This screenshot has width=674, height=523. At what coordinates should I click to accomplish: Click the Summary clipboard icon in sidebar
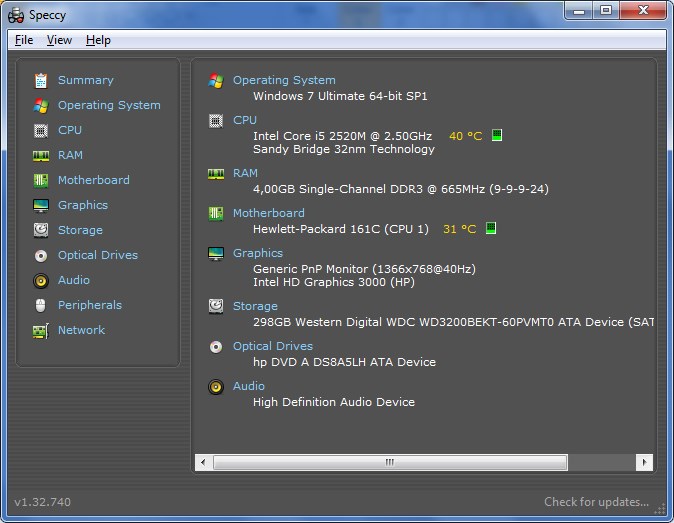pyautogui.click(x=41, y=81)
